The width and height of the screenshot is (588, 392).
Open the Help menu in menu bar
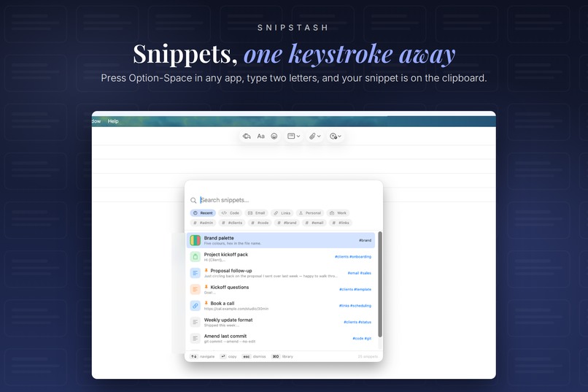(x=113, y=121)
